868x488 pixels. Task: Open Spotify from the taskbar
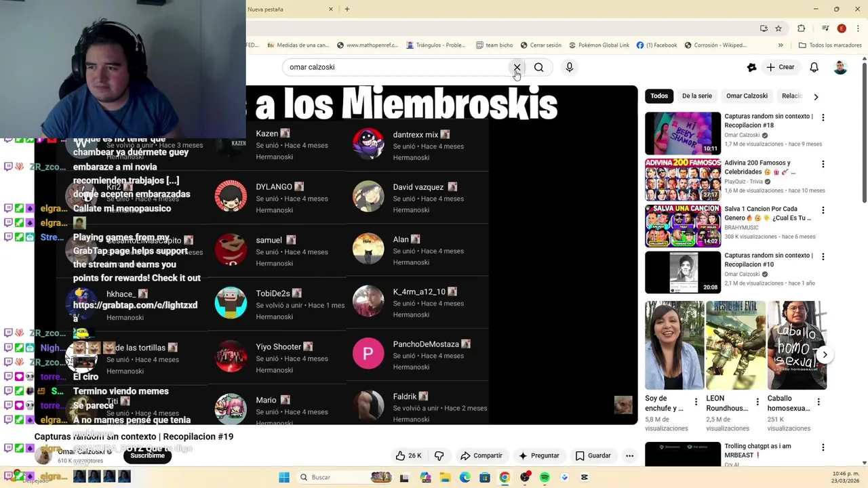(545, 477)
